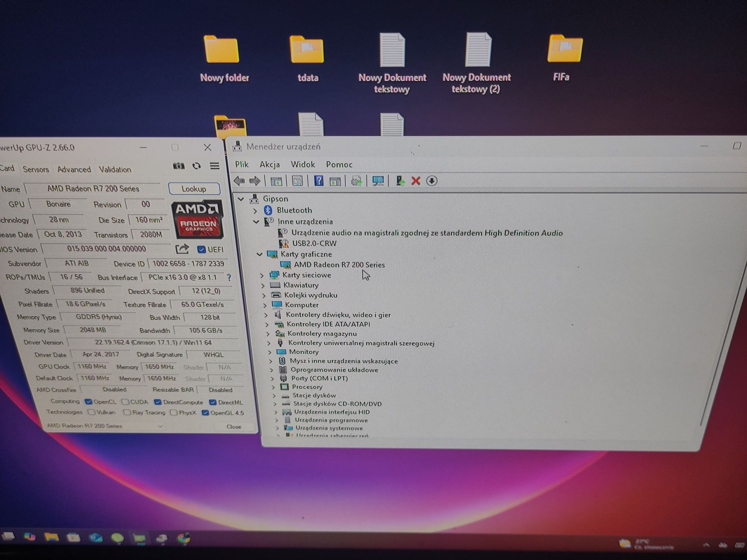Open the Nowy folder desktop icon
The height and width of the screenshot is (560, 747).
click(223, 59)
